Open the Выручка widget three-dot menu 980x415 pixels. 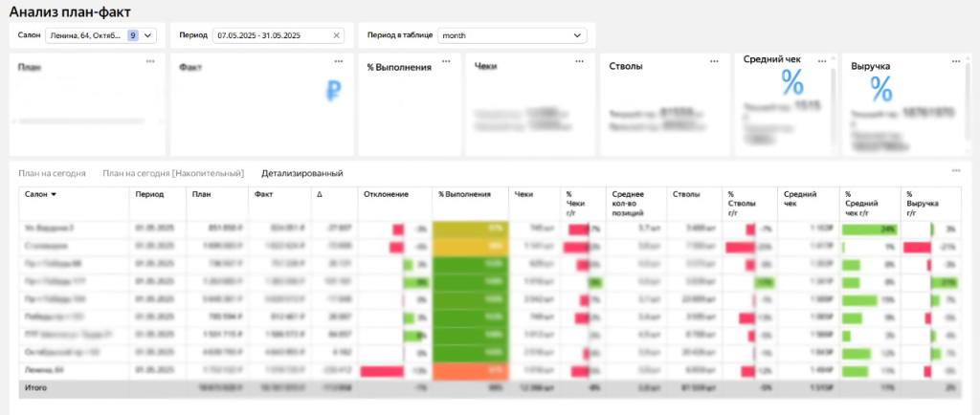click(x=955, y=59)
